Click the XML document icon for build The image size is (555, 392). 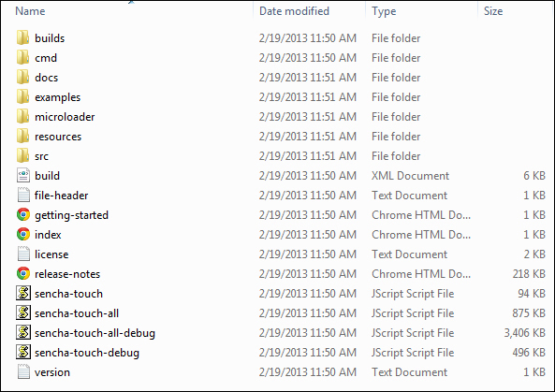click(x=23, y=176)
